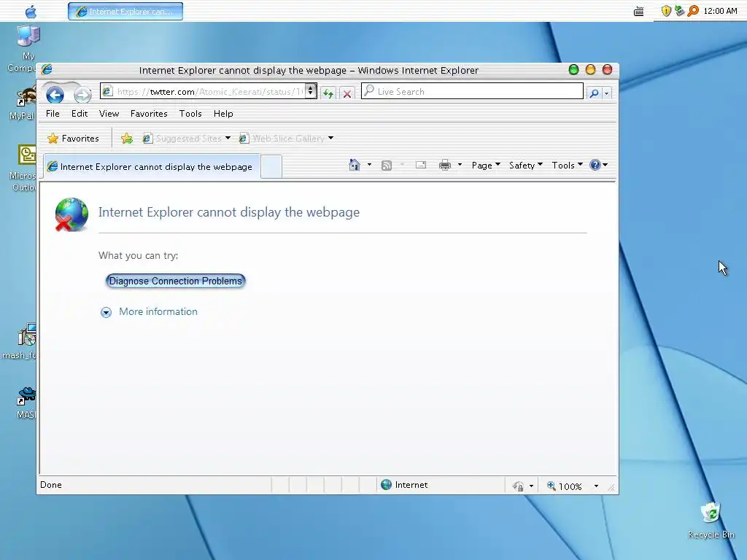This screenshot has width=747, height=560.
Task: Click the More information link text
Action: (158, 311)
